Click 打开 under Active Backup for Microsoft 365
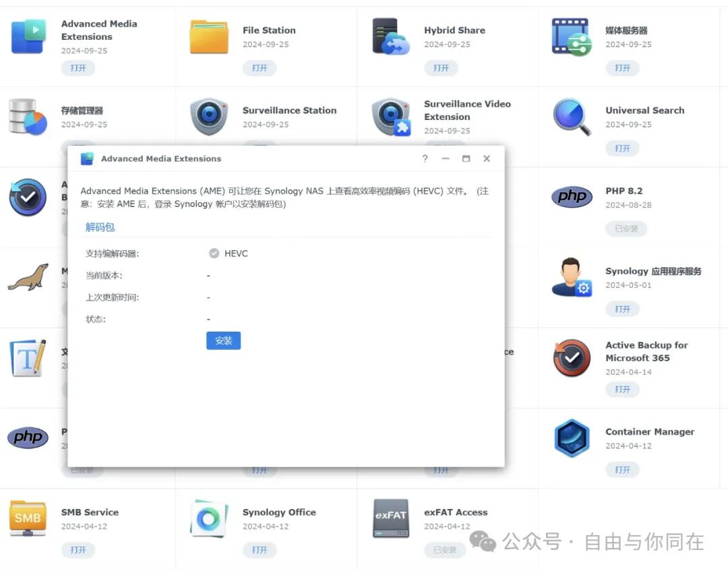Screen dimensions: 728x571 pos(623,390)
